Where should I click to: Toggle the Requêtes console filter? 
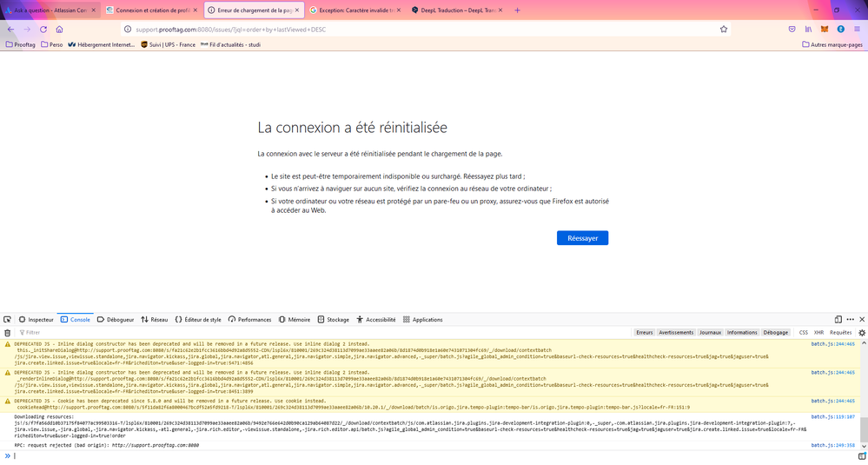tap(840, 333)
